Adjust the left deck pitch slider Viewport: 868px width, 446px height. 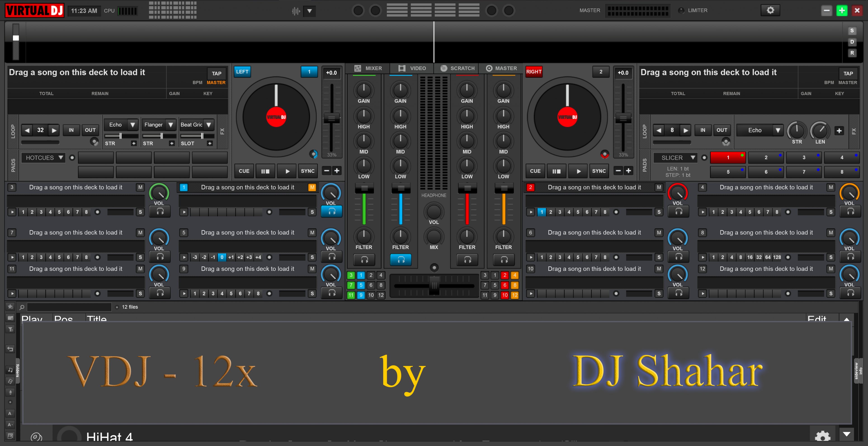pos(332,118)
